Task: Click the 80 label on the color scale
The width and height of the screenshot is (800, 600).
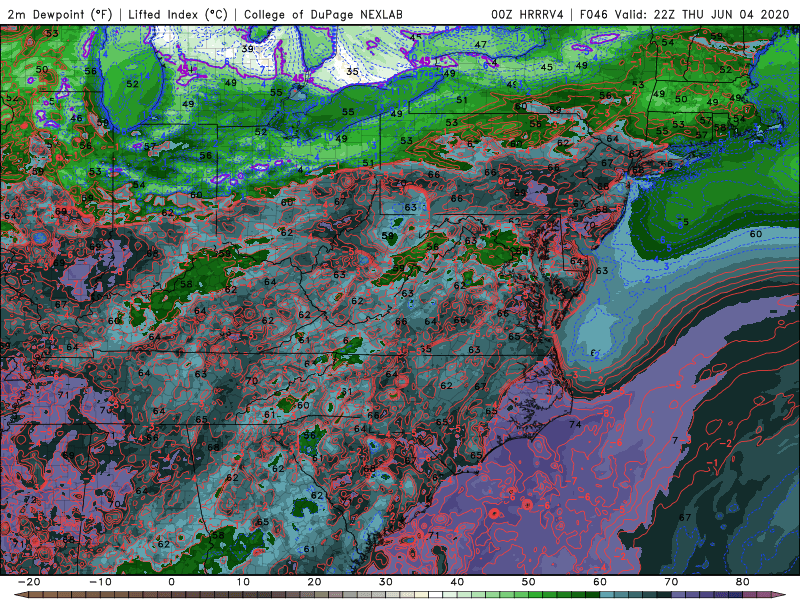Action: [x=743, y=582]
